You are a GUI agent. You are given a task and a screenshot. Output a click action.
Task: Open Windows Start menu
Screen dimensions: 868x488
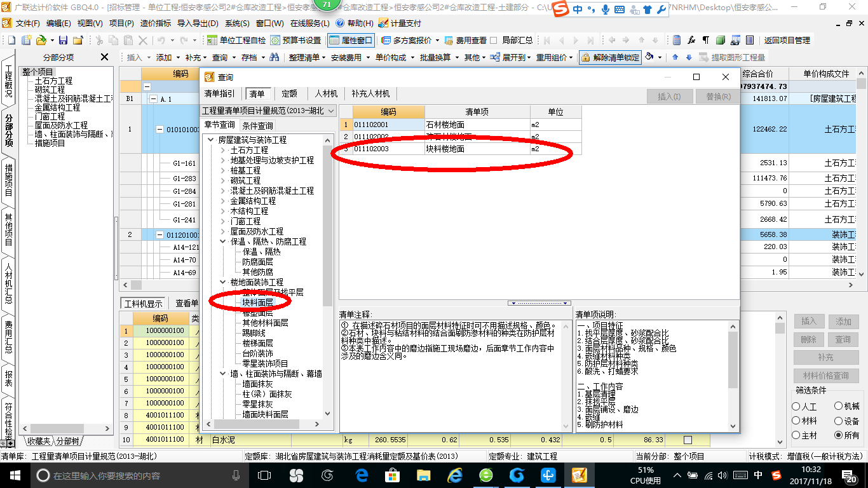14,475
